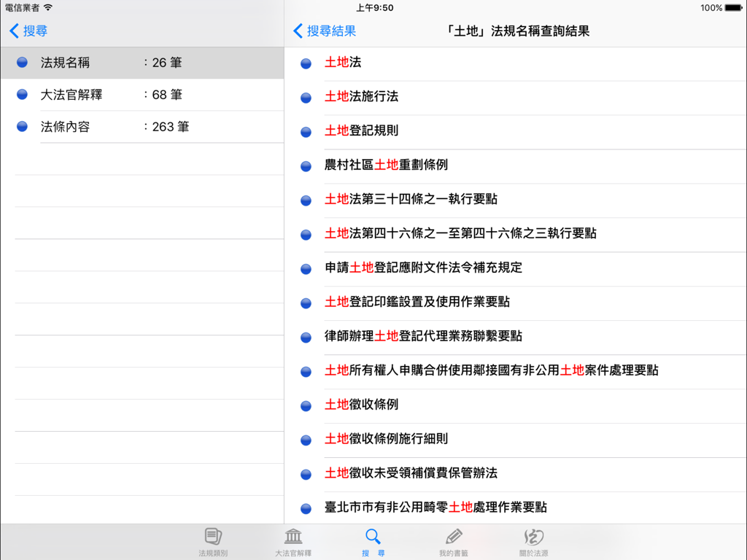Open the 法規類別 tab icon
This screenshot has width=747, height=560.
pyautogui.click(x=212, y=540)
